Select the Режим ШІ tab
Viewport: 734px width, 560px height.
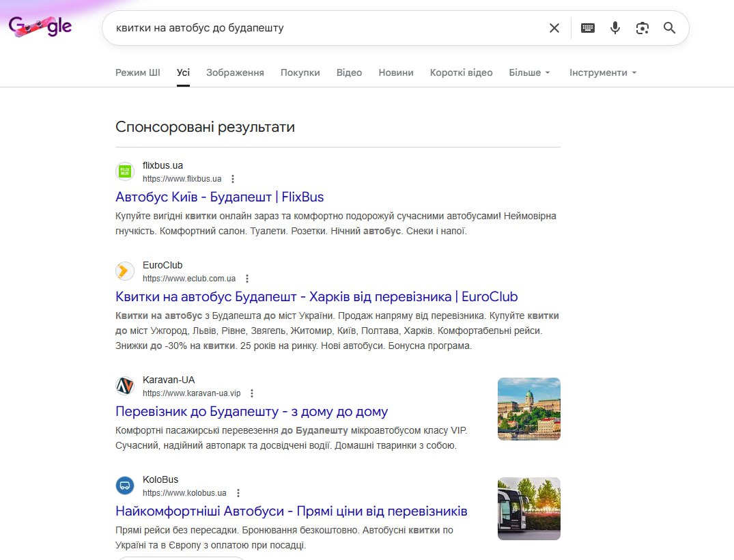138,72
